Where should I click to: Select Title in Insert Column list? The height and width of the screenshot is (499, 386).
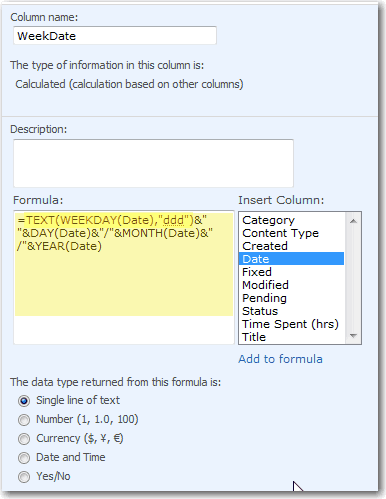(x=292, y=337)
